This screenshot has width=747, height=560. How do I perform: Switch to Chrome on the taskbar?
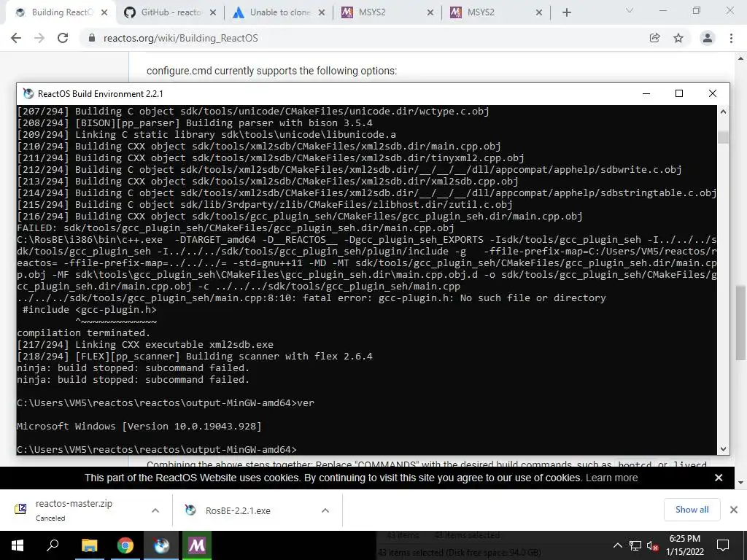pyautogui.click(x=125, y=545)
